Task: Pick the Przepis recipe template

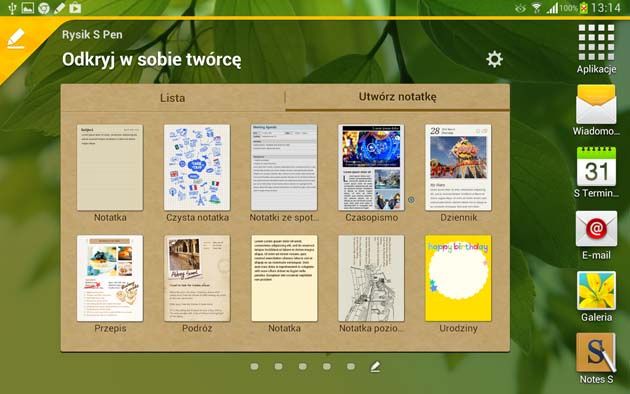Action: (x=110, y=284)
